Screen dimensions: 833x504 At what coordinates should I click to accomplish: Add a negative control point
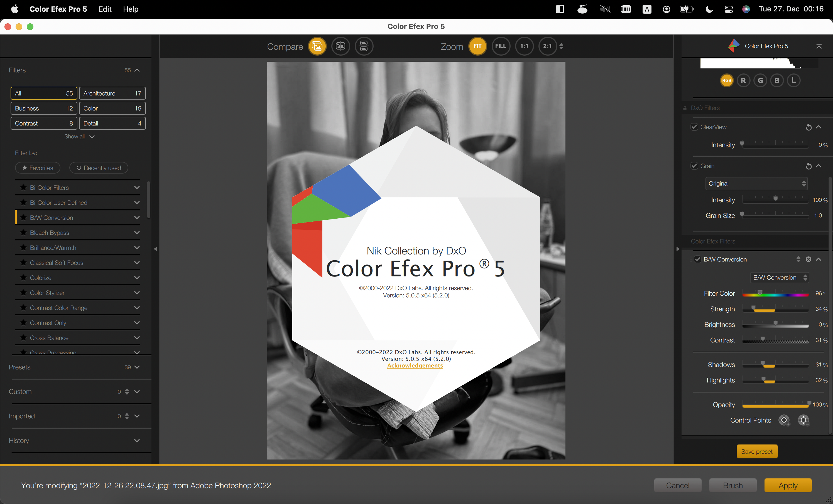(803, 420)
